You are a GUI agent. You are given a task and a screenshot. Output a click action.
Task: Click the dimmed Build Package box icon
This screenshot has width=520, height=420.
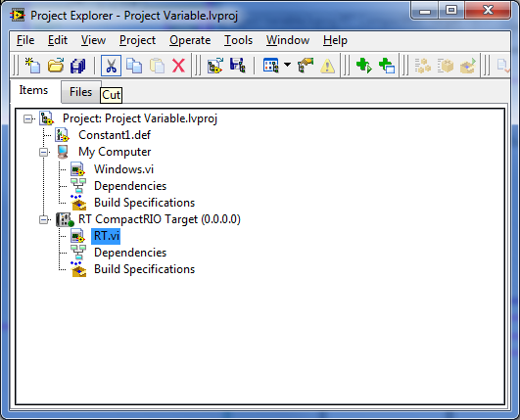click(x=445, y=66)
